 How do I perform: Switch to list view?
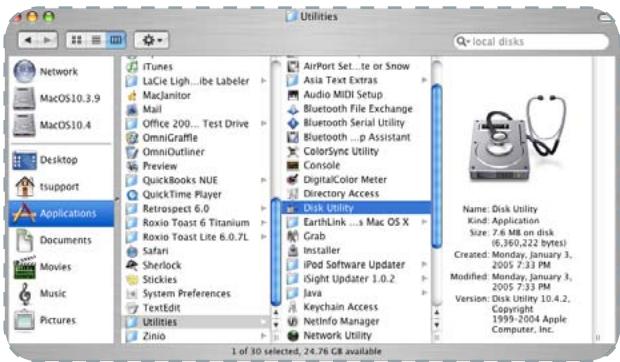96,40
